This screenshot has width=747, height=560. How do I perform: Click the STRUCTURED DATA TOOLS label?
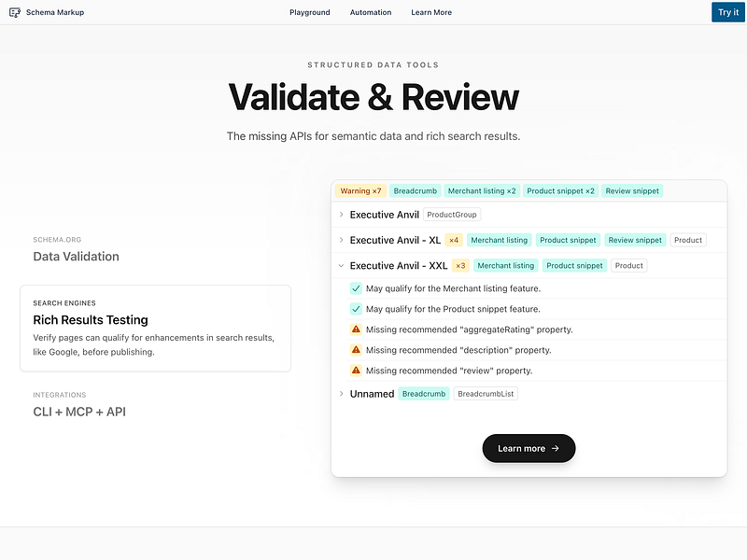pos(373,64)
